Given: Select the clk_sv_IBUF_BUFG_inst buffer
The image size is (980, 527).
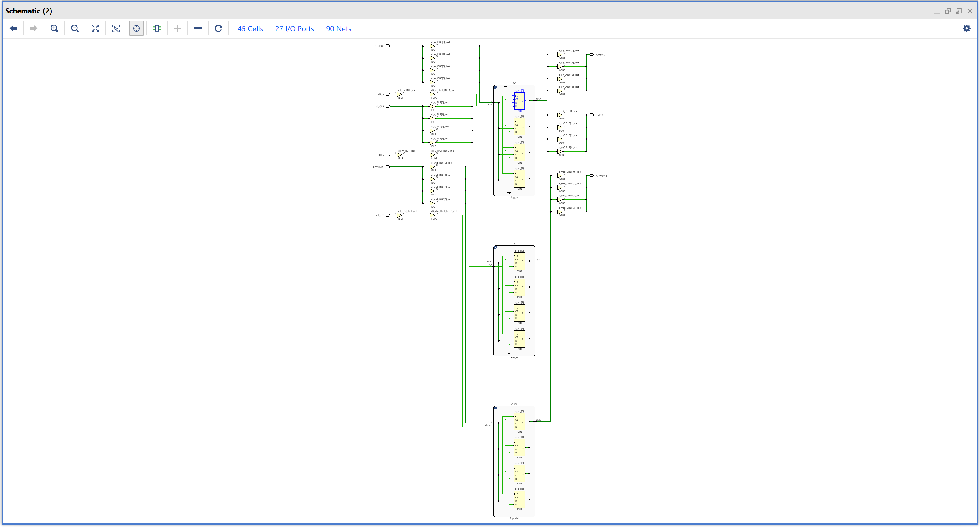Looking at the screenshot, I should point(432,94).
